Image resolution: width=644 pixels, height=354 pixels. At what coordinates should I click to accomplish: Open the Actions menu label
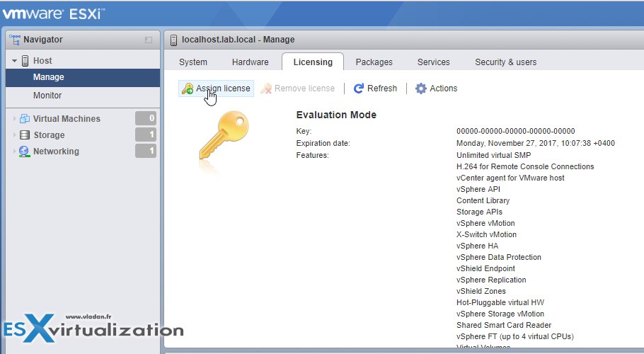tap(444, 88)
